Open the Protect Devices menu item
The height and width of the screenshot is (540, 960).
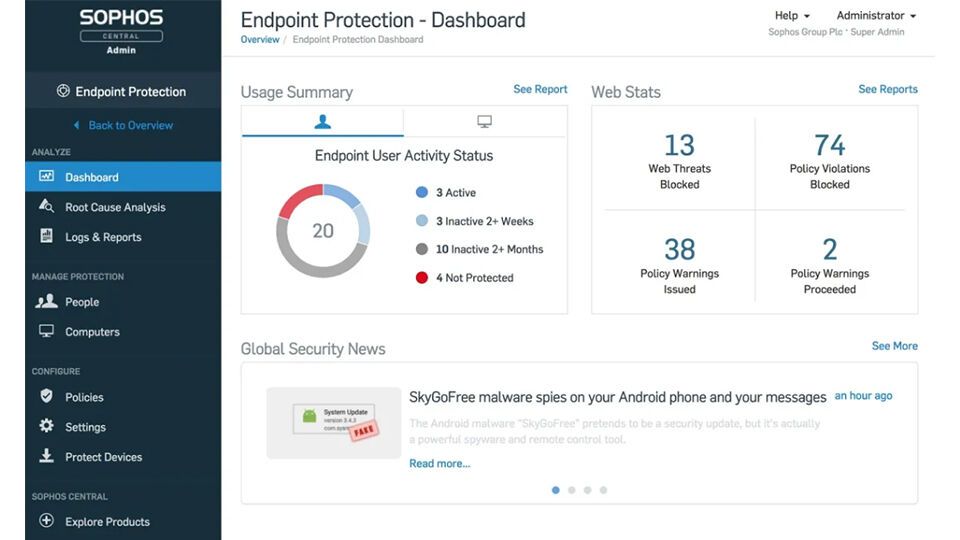[123, 457]
